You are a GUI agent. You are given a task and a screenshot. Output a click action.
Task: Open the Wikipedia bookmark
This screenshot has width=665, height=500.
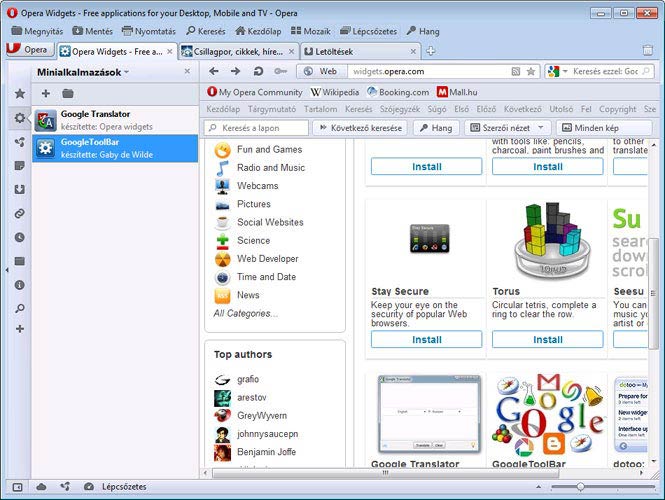(x=335, y=92)
